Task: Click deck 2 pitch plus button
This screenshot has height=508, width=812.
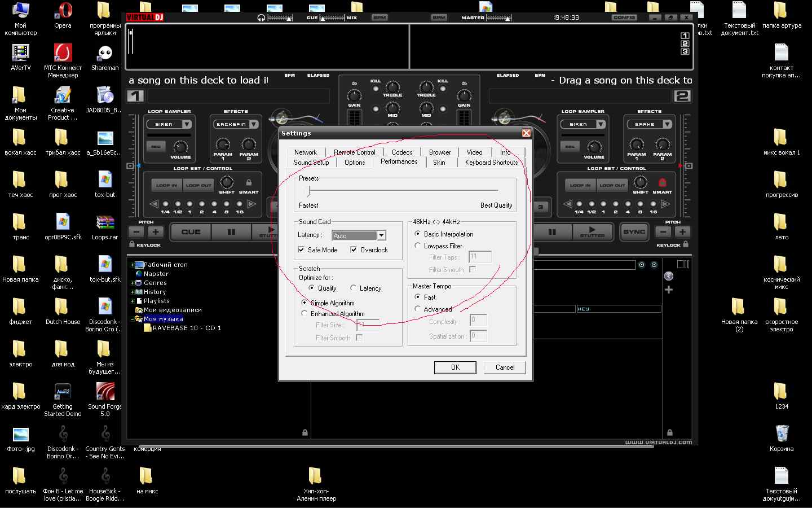Action: tap(682, 232)
